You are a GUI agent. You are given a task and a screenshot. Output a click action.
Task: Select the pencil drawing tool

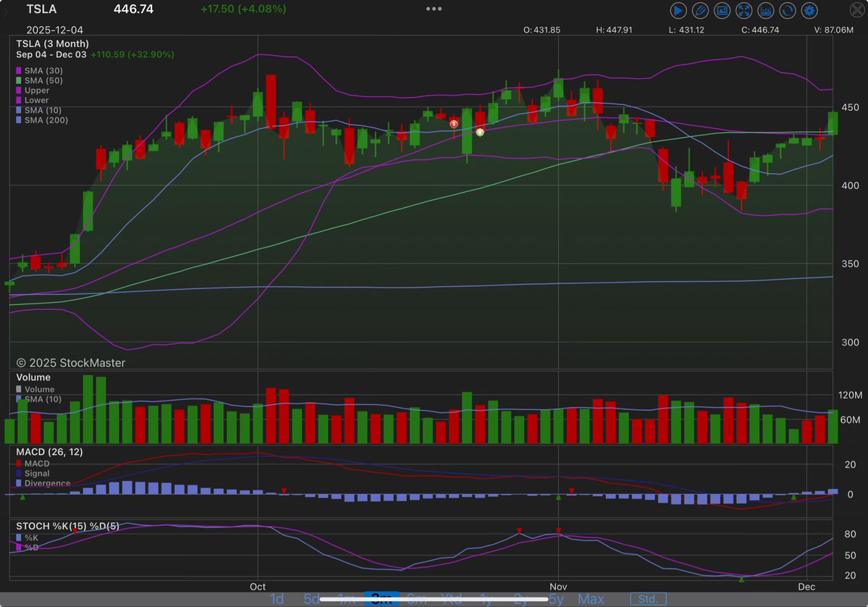699,10
